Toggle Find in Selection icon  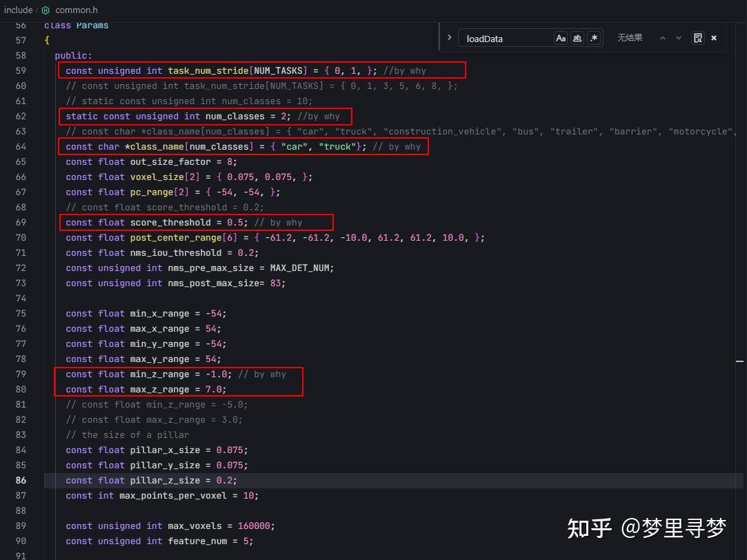tap(698, 38)
